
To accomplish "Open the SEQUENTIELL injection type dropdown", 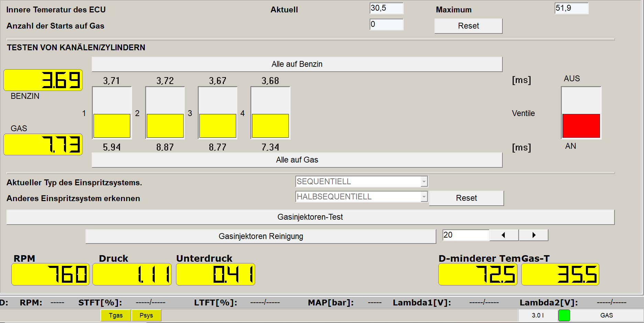I will pos(361,181).
